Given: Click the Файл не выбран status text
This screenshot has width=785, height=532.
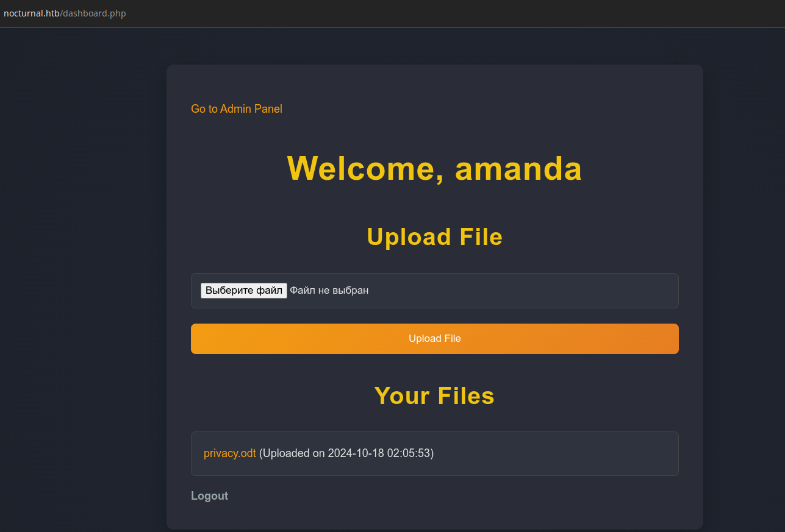Looking at the screenshot, I should click(329, 291).
